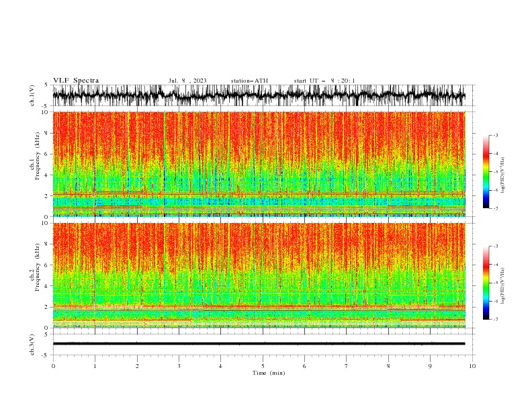532x411 pixels.
Task: Click the flat ch.3 voltage trace
Action: point(259,344)
